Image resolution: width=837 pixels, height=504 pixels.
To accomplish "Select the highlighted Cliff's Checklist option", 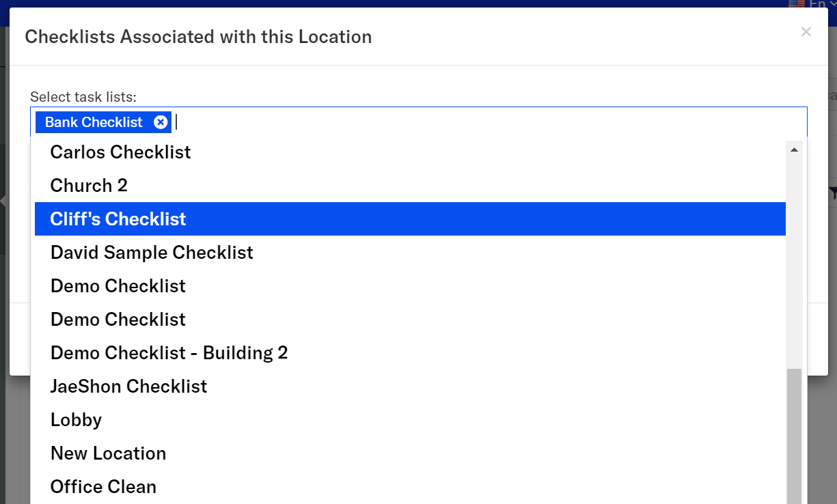I will pos(118,219).
